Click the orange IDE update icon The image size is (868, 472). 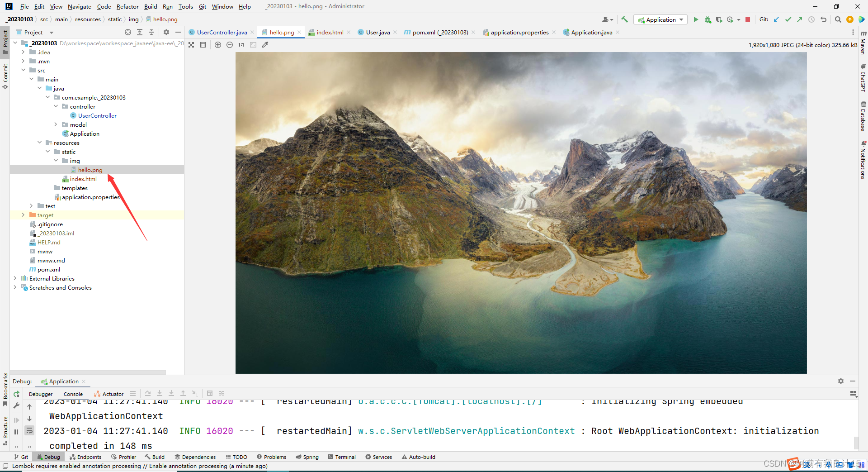849,19
